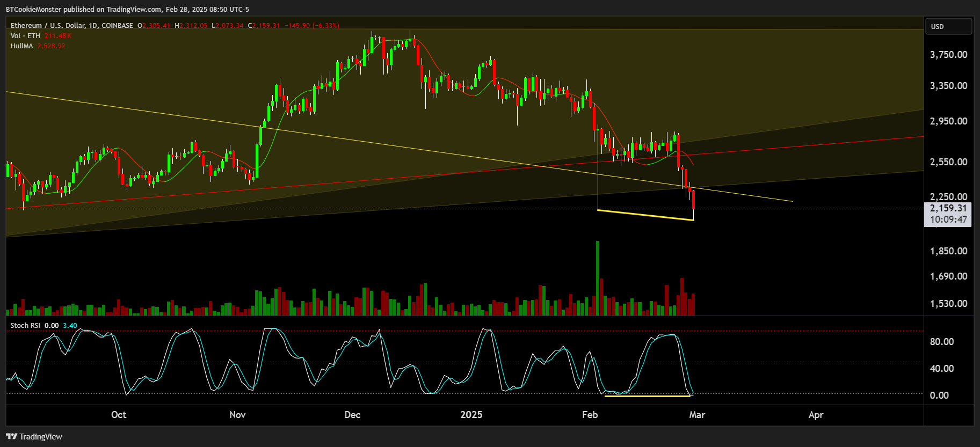
Task: Click the current price tag 2,159.31
Action: point(948,208)
